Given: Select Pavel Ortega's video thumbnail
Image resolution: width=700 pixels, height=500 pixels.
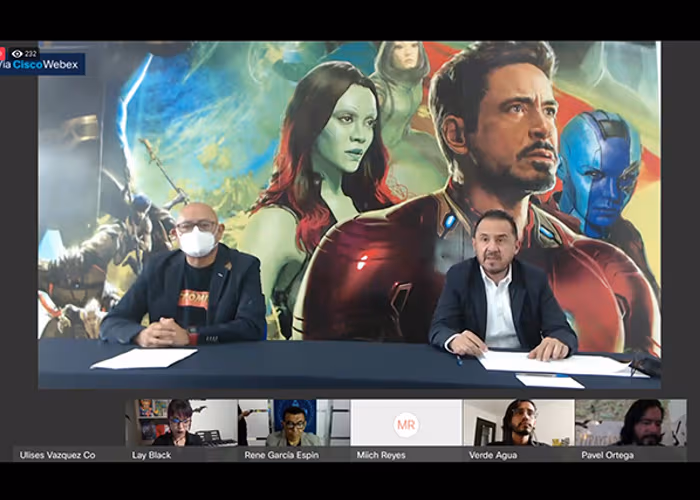Looking at the screenshot, I should click(631, 422).
